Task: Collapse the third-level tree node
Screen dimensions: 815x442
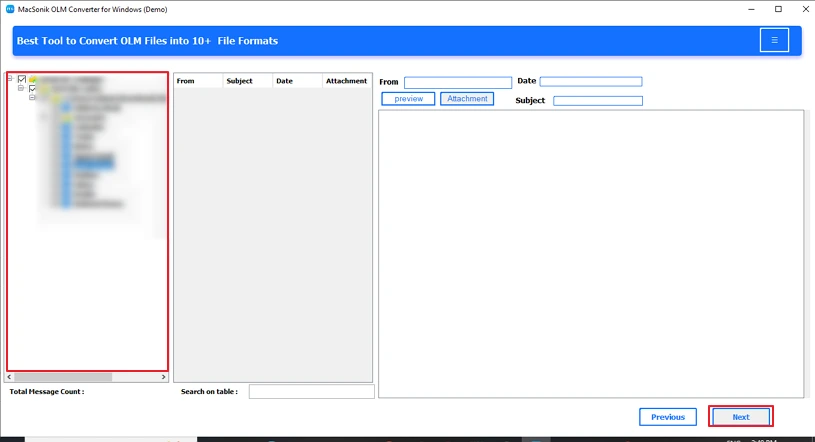Action: (x=32, y=98)
